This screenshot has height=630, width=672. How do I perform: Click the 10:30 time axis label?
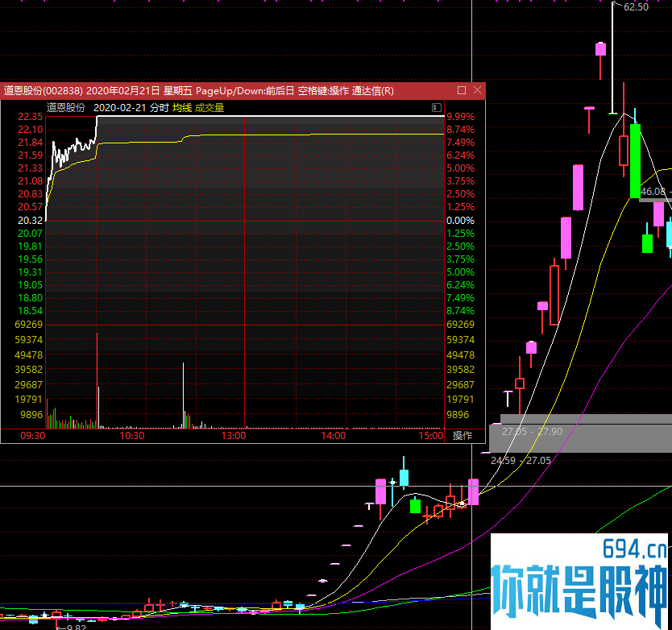coord(132,435)
